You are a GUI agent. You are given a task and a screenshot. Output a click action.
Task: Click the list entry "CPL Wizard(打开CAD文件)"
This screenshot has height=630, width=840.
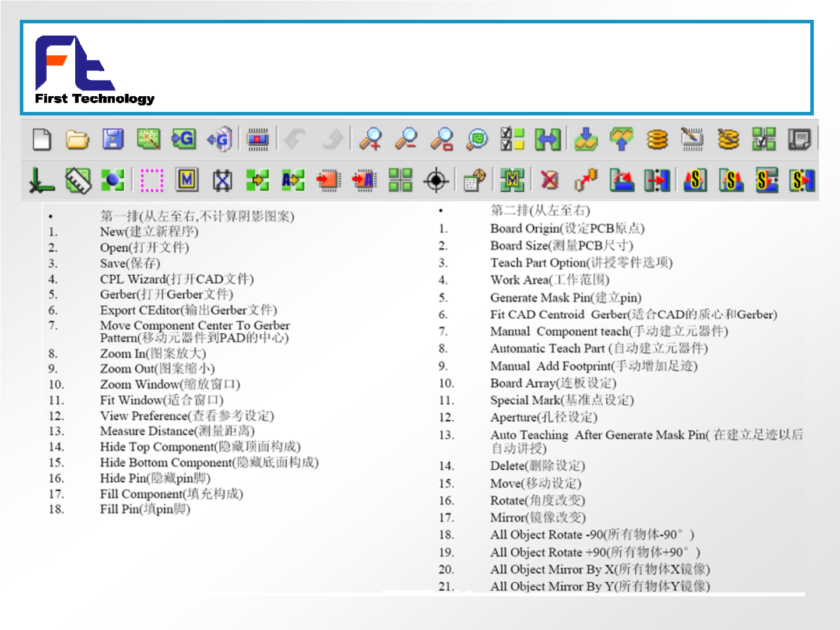click(177, 279)
